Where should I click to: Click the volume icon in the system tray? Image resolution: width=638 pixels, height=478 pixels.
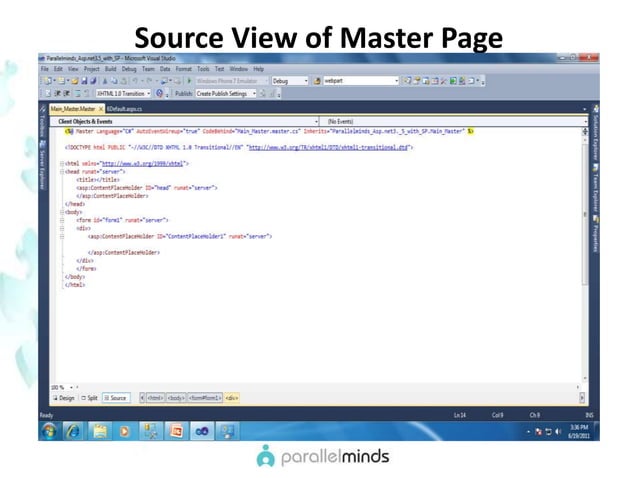coord(558,431)
